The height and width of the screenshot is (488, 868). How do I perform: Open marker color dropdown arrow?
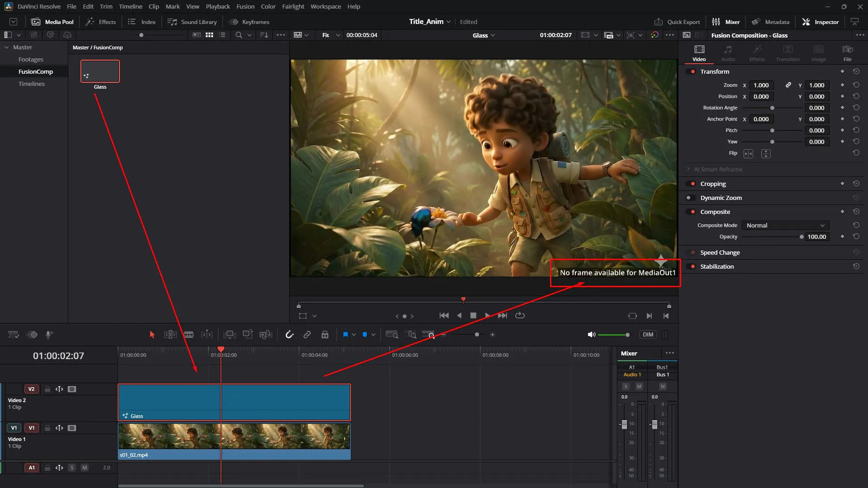click(373, 335)
